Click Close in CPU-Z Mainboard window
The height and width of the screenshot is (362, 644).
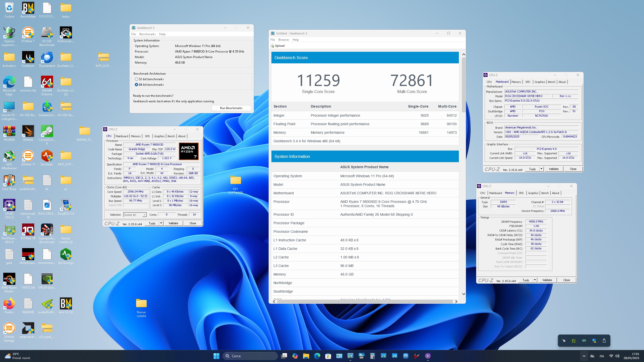tap(573, 169)
